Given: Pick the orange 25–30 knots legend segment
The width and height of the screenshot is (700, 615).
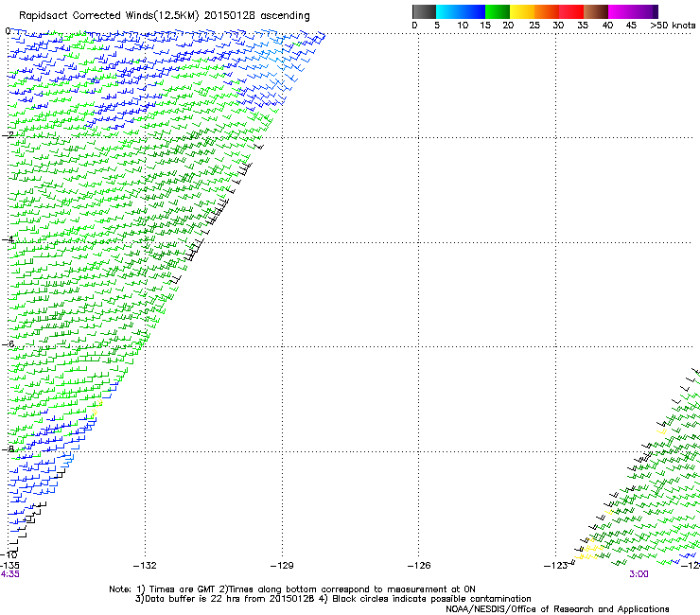Looking at the screenshot, I should point(547,11).
